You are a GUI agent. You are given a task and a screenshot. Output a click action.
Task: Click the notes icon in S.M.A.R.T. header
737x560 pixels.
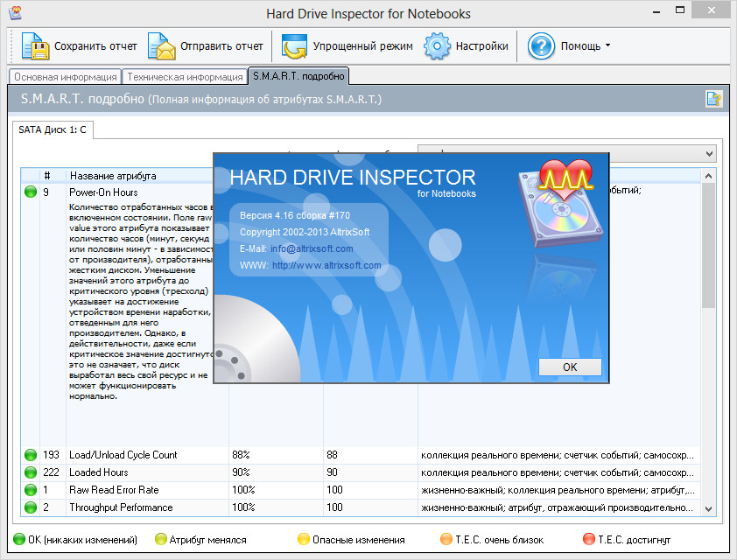(713, 99)
